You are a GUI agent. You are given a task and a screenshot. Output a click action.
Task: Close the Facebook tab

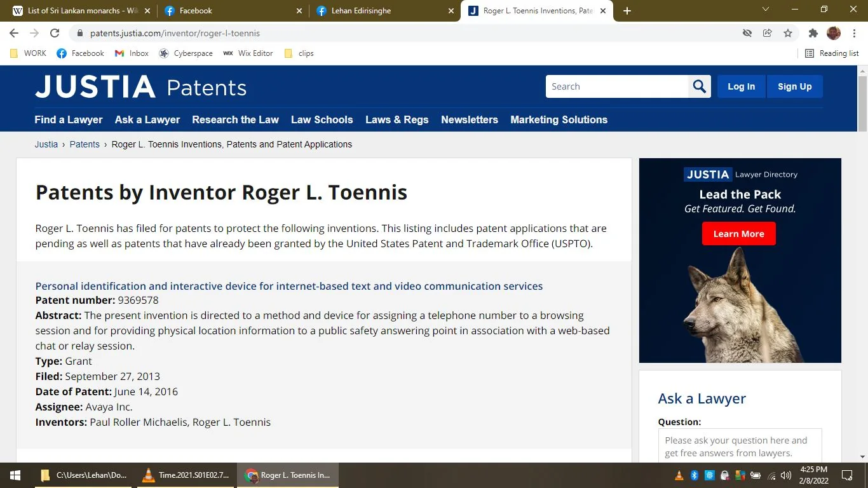[x=300, y=11]
